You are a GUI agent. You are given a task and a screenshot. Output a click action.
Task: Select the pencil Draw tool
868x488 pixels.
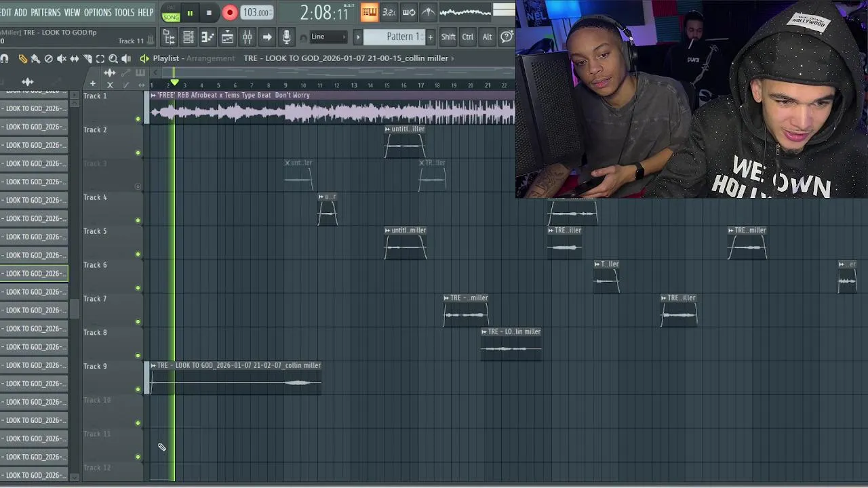pos(22,59)
